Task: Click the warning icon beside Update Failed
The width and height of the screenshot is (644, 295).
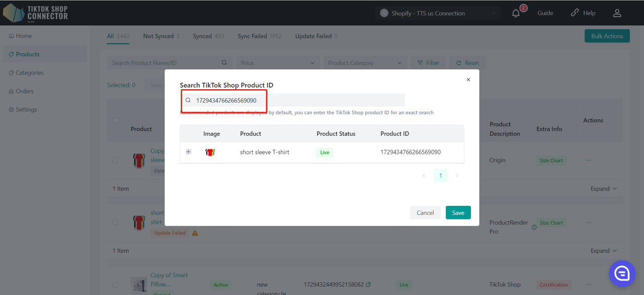Action: tap(195, 233)
